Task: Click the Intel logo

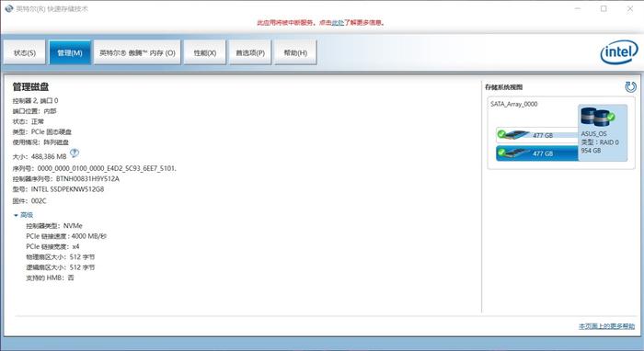Action: point(619,52)
